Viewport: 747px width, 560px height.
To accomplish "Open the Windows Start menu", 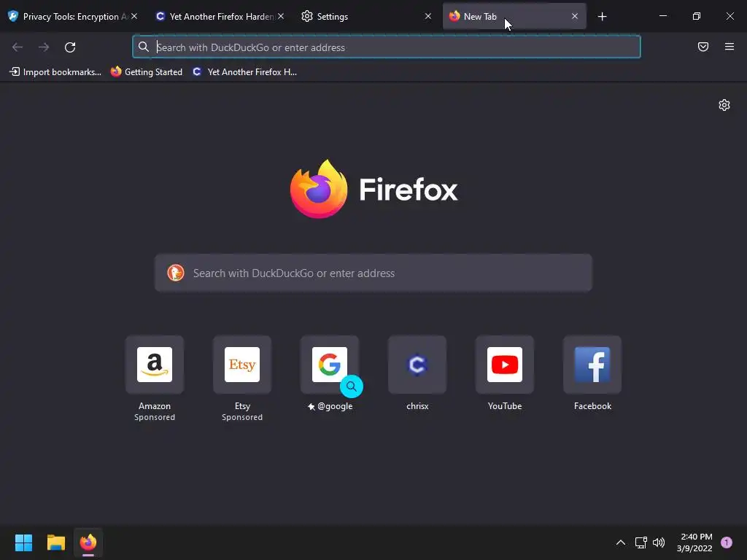I will click(x=23, y=542).
